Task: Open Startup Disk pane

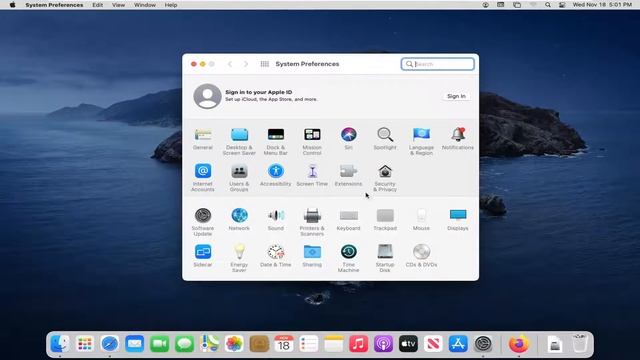Action: [x=385, y=258]
